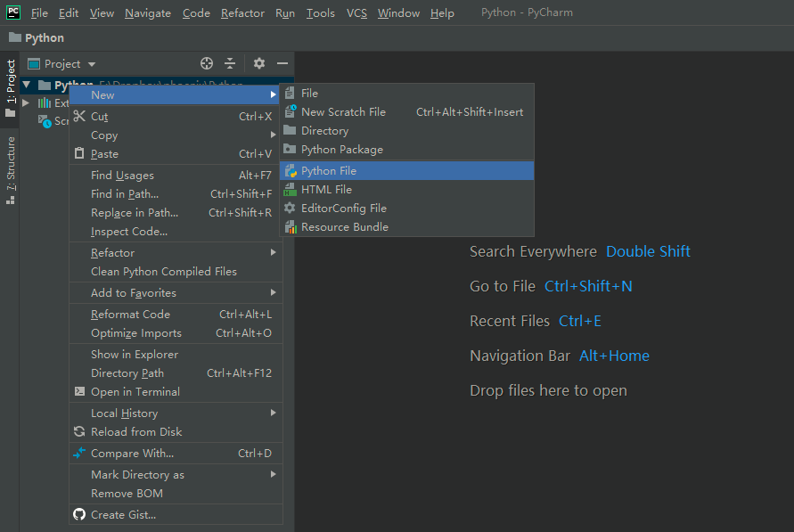Open the Tools menu
This screenshot has width=794, height=532.
321,13
